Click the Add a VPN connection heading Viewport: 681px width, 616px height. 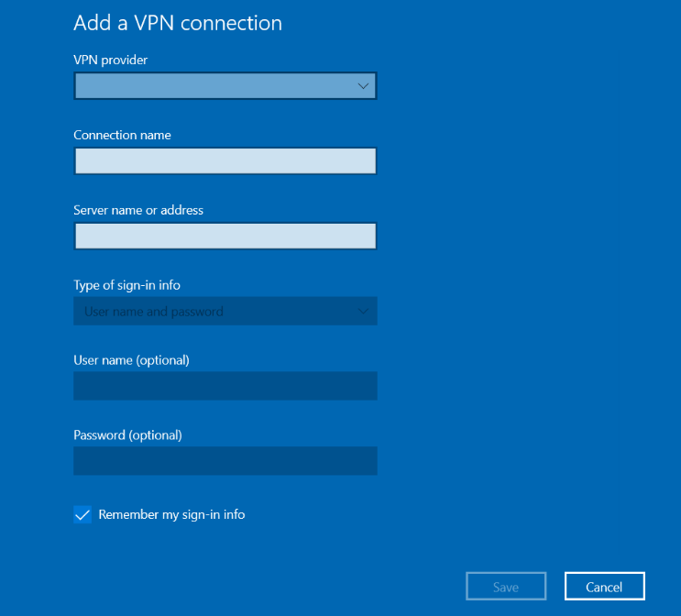[178, 23]
